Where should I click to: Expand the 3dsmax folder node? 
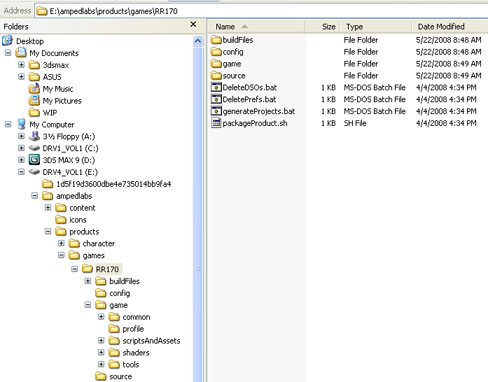pyautogui.click(x=21, y=65)
